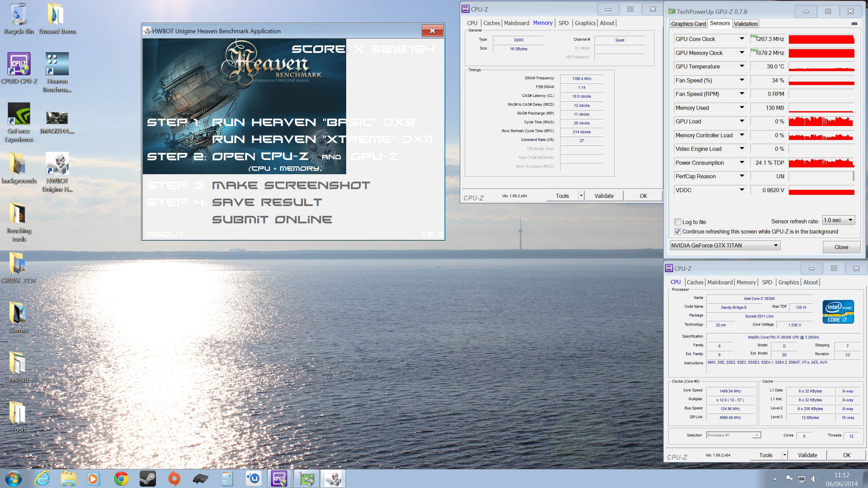Enable the Log to file checkbox
The width and height of the screenshot is (868, 488).
(678, 222)
